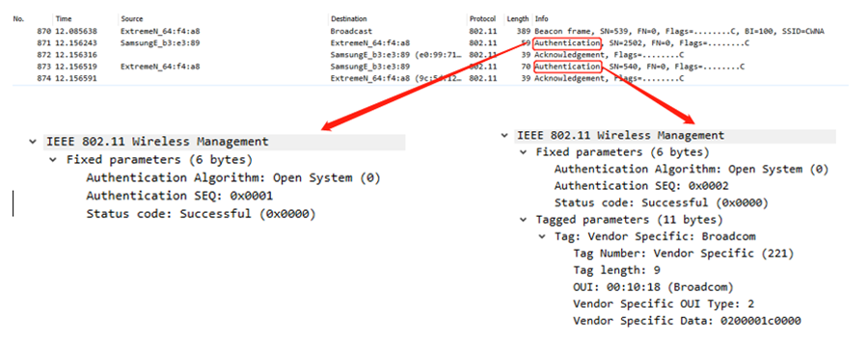
Task: Collapse right IEEE 802.11 Wireless Management node
Action: [x=503, y=136]
